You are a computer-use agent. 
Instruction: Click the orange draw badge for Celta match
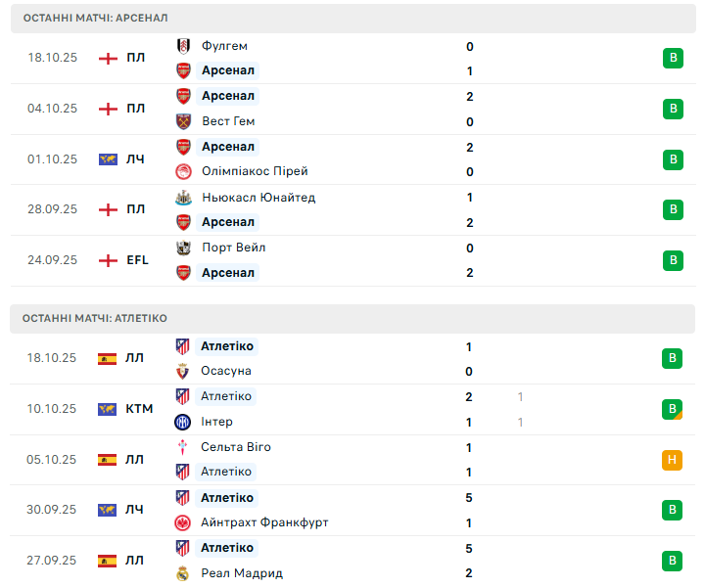673,459
